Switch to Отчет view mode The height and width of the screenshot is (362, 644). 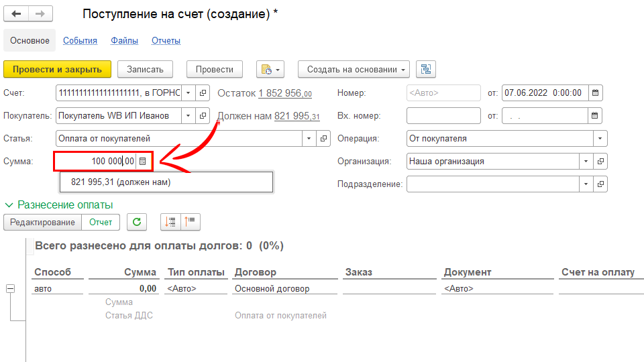click(x=101, y=222)
